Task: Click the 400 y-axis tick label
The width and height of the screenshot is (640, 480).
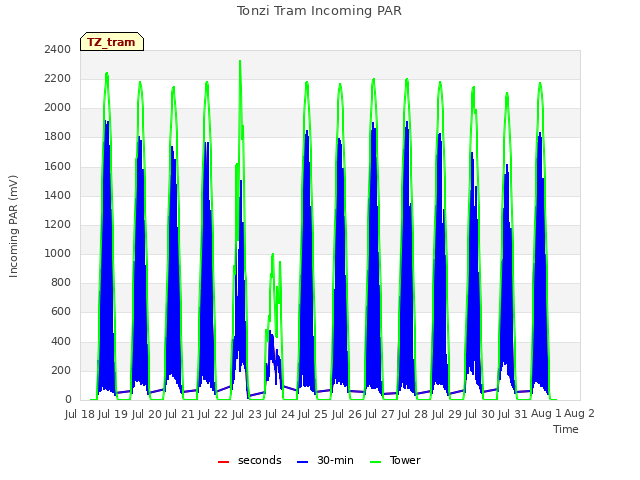Action: click(x=61, y=341)
